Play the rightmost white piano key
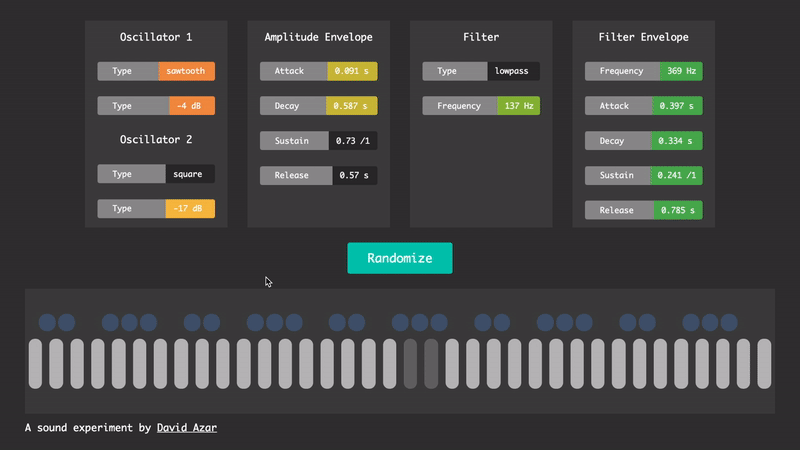800x450 pixels. pyautogui.click(x=764, y=364)
